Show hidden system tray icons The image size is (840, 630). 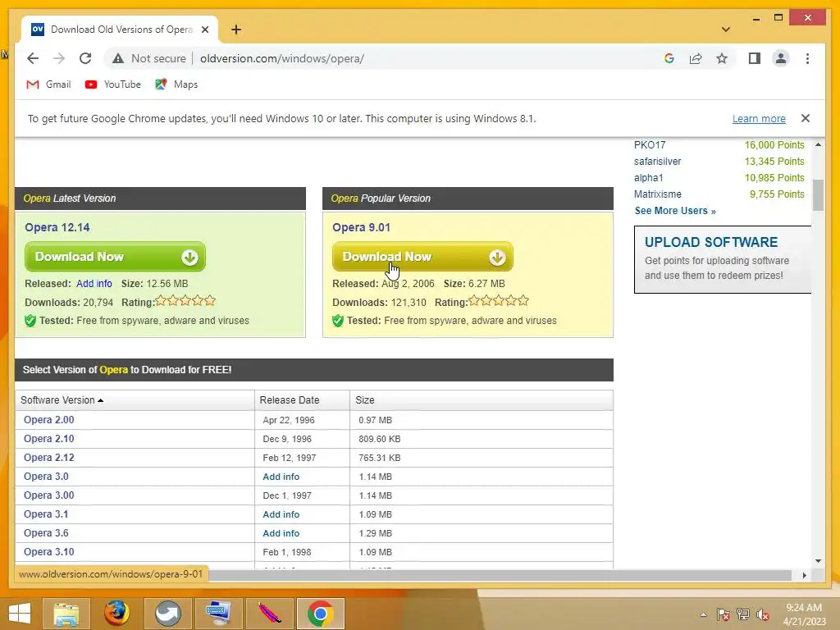(703, 614)
